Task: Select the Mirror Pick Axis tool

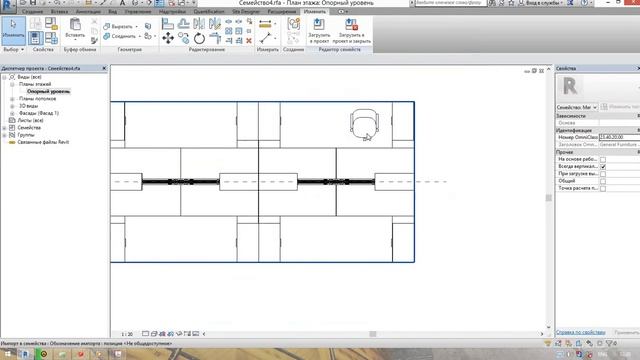Action: [x=199, y=24]
